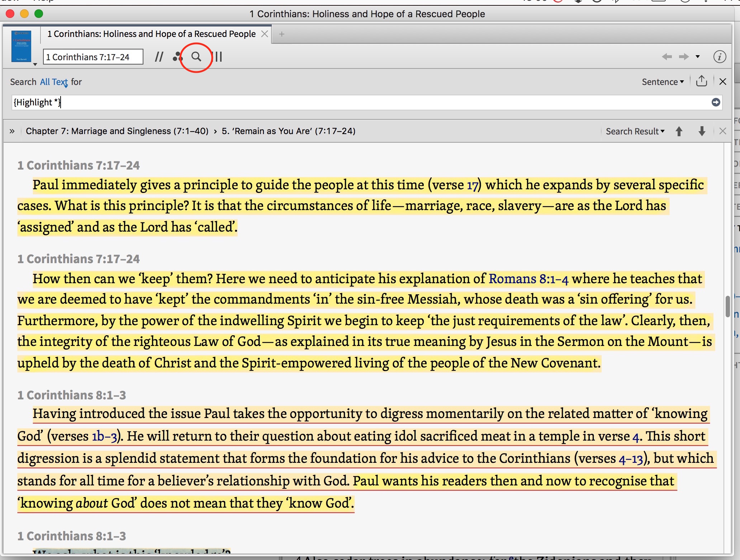Screen dimensions: 740x560
Task: Go to previous search result arrow
Action: click(679, 131)
